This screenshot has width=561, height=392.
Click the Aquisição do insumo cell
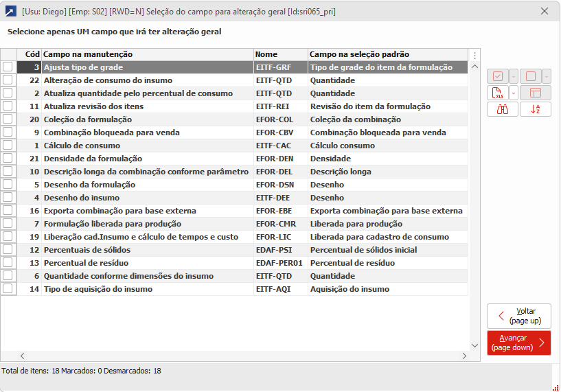tap(388, 289)
